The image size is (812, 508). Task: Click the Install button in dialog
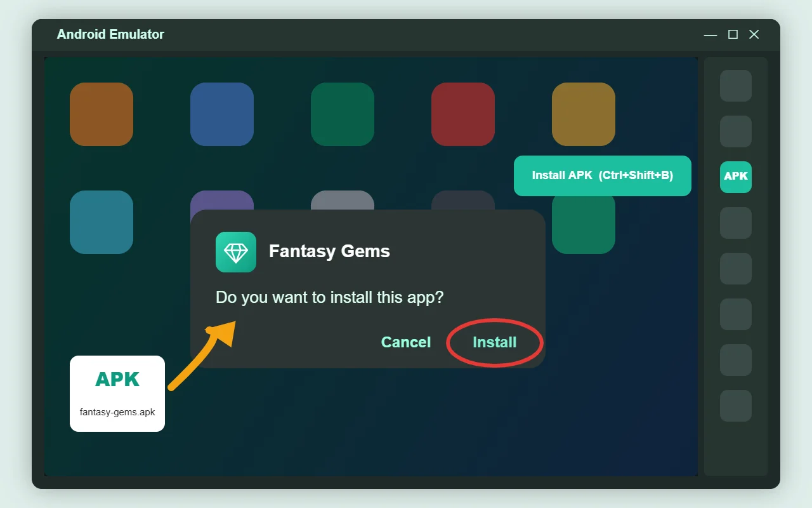point(494,342)
